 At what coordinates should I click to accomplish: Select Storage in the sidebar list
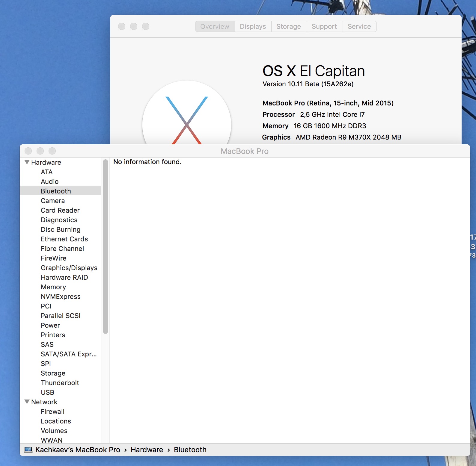click(x=53, y=373)
